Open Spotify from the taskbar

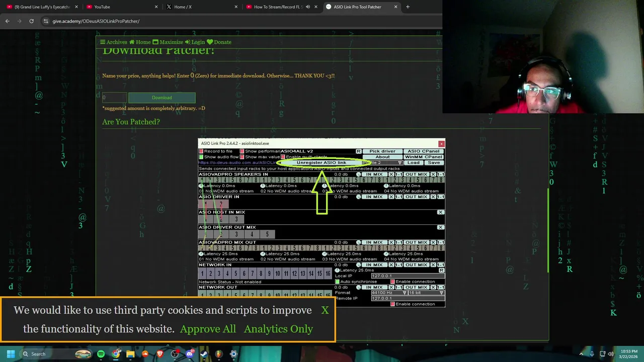click(x=101, y=354)
